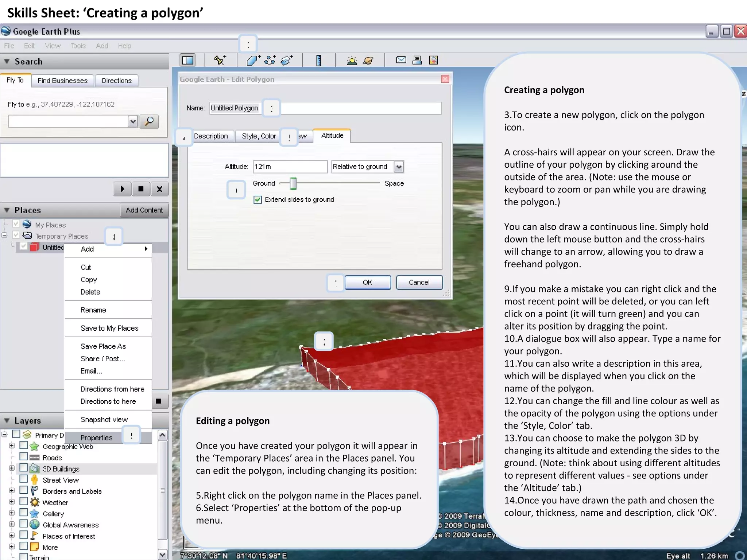Click the Add Image Overlay icon

pyautogui.click(x=287, y=60)
